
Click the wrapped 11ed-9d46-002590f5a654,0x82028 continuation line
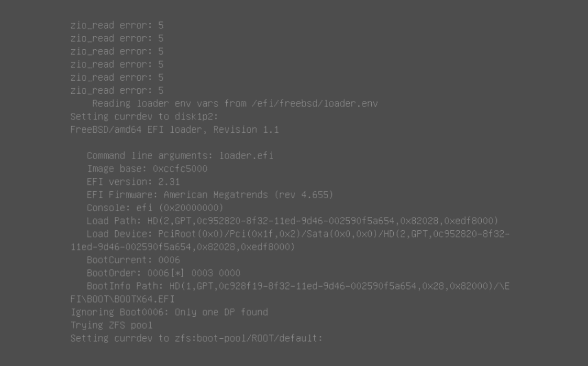(183, 247)
